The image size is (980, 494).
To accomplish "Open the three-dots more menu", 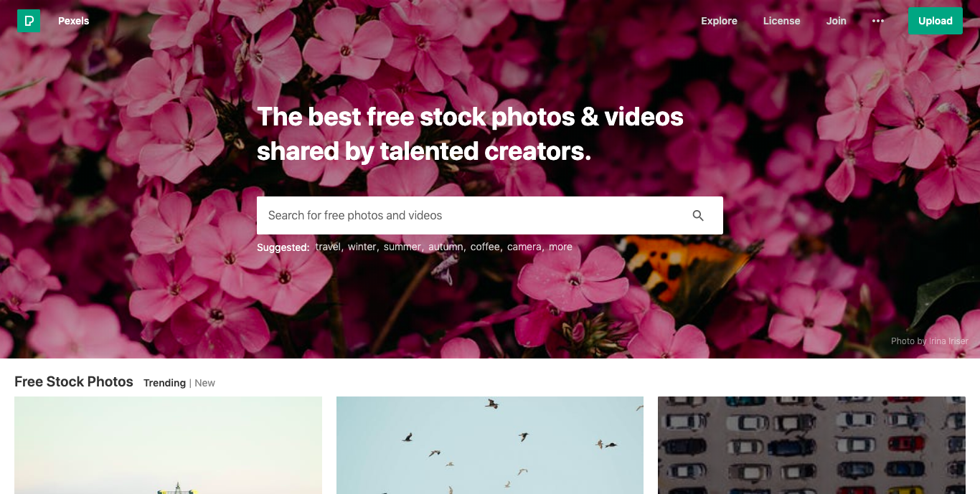I will pos(877,21).
